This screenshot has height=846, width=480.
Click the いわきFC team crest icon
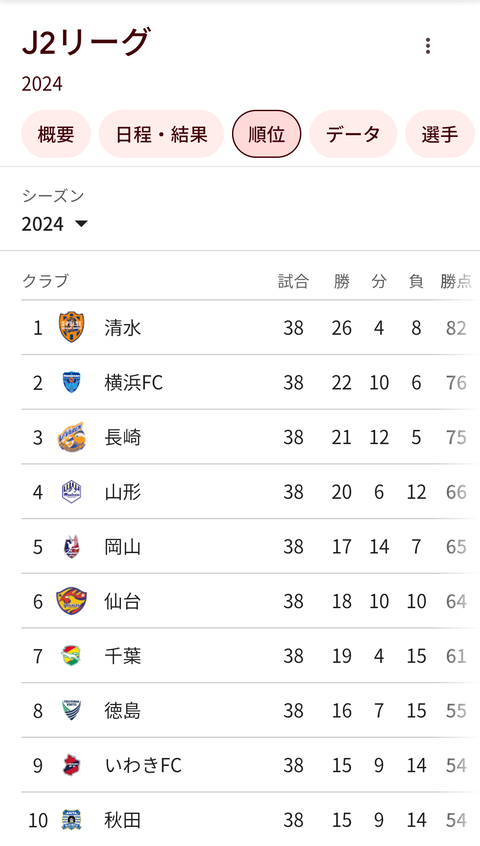pos(72,765)
